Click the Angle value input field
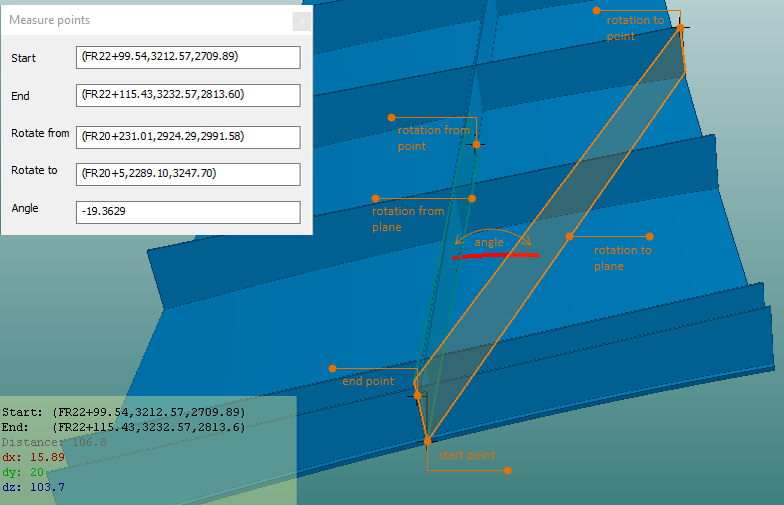Image resolution: width=784 pixels, height=505 pixels. pos(188,212)
